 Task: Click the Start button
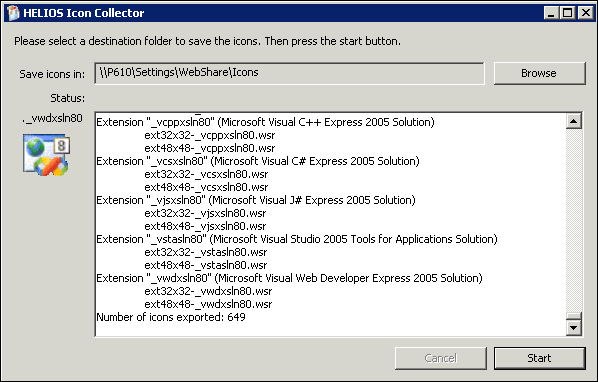(x=539, y=358)
